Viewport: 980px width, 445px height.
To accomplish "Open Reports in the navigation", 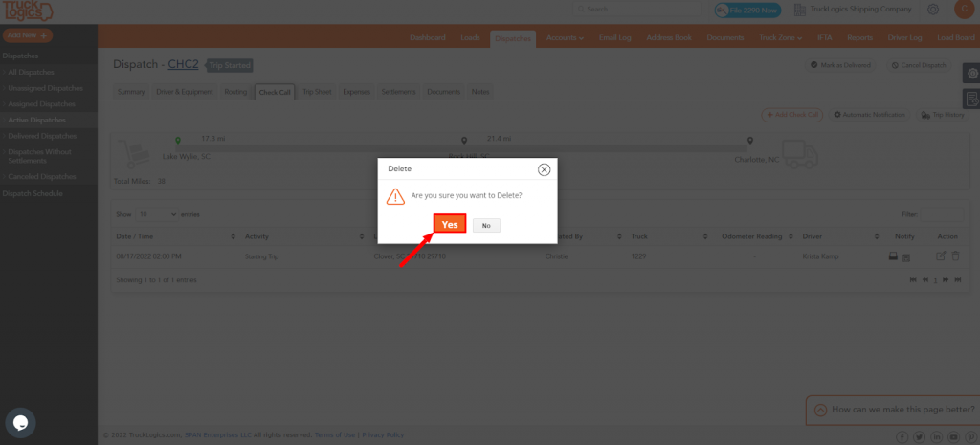I will click(x=860, y=37).
